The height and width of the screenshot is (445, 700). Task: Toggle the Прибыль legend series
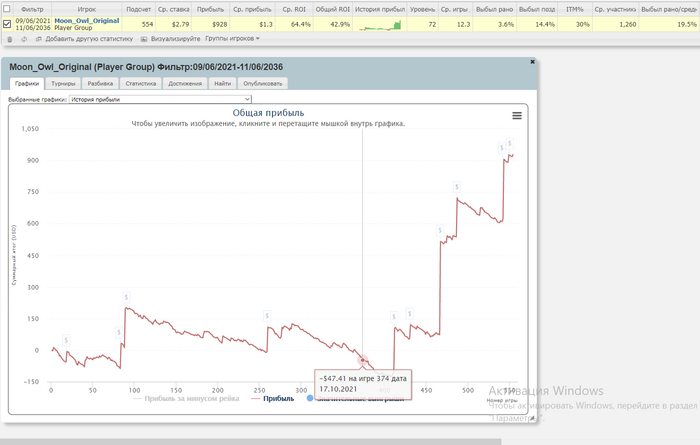point(273,399)
